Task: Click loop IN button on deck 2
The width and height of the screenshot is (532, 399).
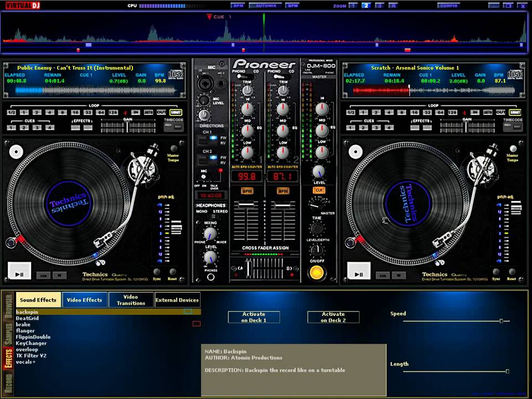Action: (475, 112)
